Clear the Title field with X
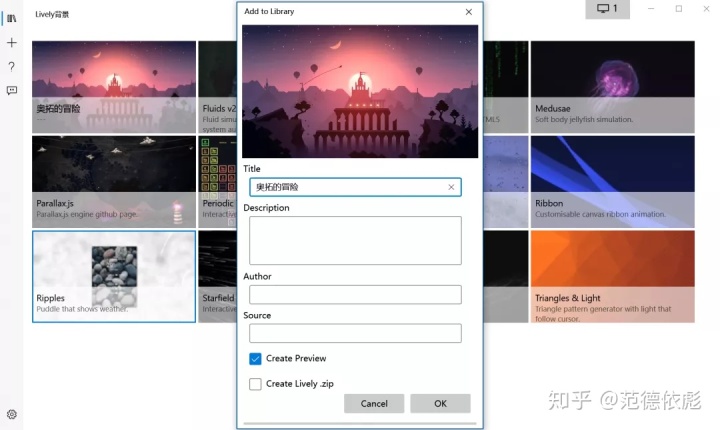 click(x=451, y=187)
